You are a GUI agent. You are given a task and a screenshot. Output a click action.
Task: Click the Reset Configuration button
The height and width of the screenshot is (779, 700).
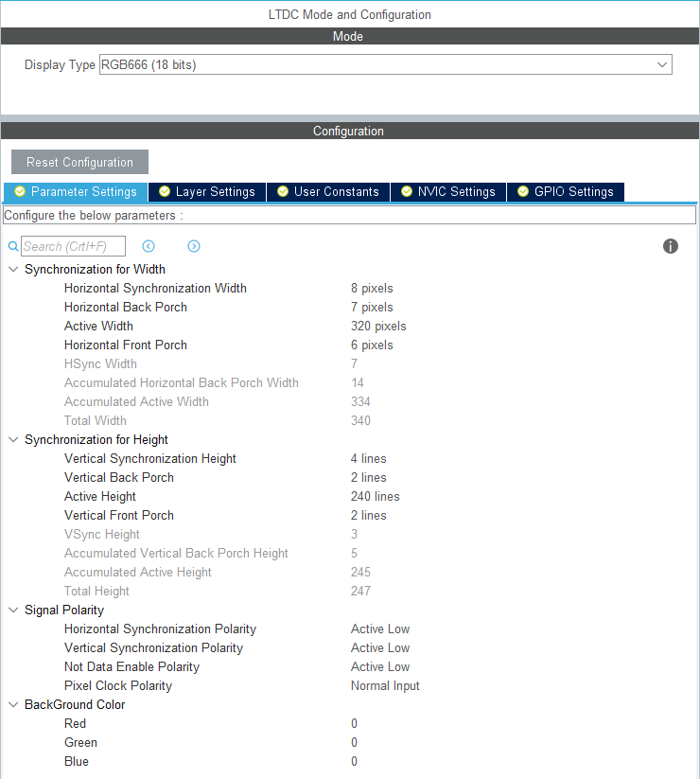79,162
